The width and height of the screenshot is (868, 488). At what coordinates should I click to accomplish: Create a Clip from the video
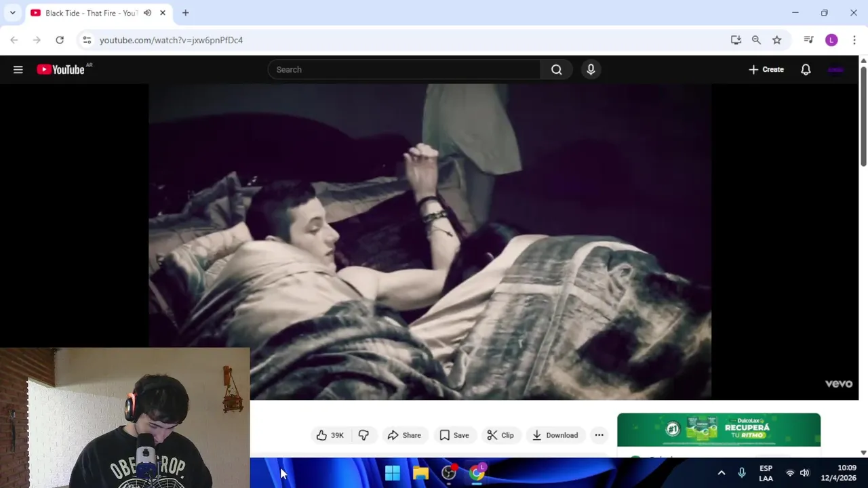coord(500,435)
